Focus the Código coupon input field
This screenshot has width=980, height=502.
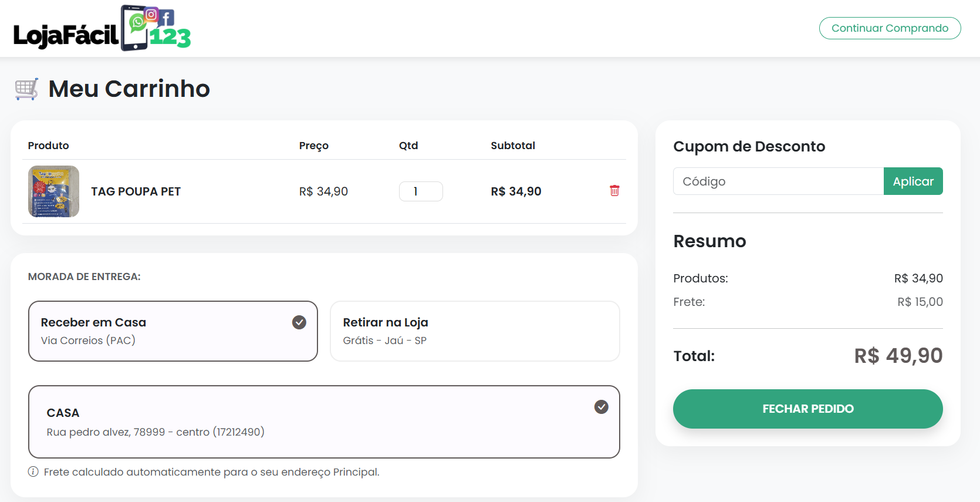[778, 181]
